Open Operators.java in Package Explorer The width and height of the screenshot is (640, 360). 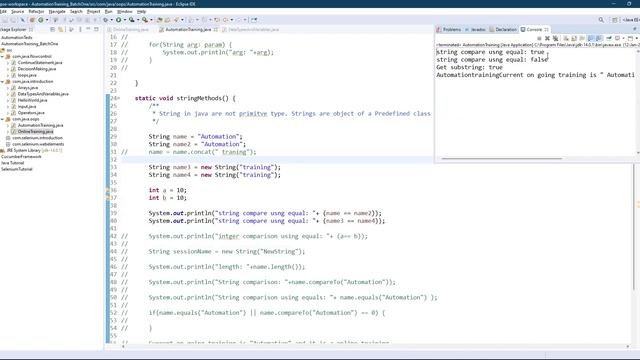pyautogui.click(x=31, y=113)
